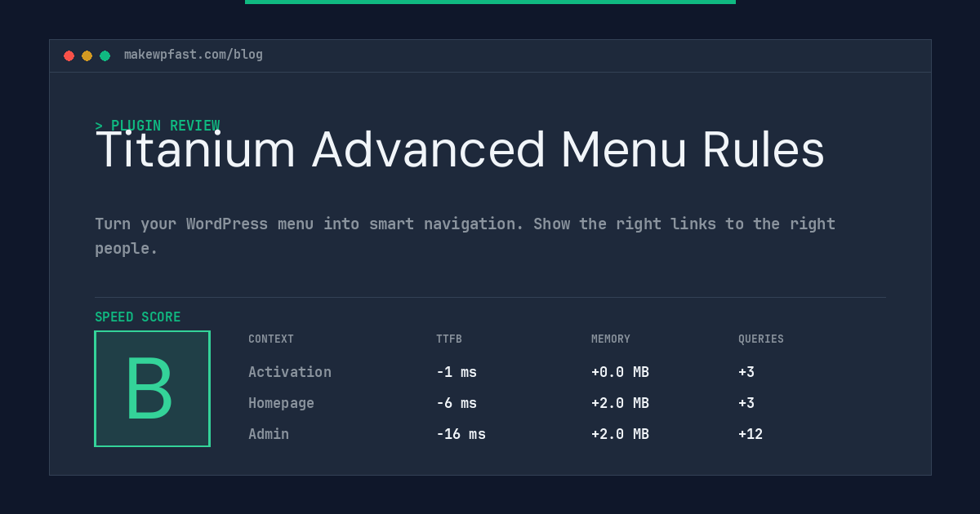Click the red window dot

click(x=69, y=55)
